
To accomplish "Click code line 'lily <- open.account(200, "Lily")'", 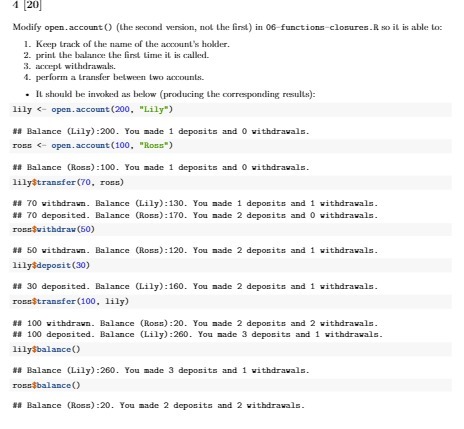I will click(x=93, y=110).
